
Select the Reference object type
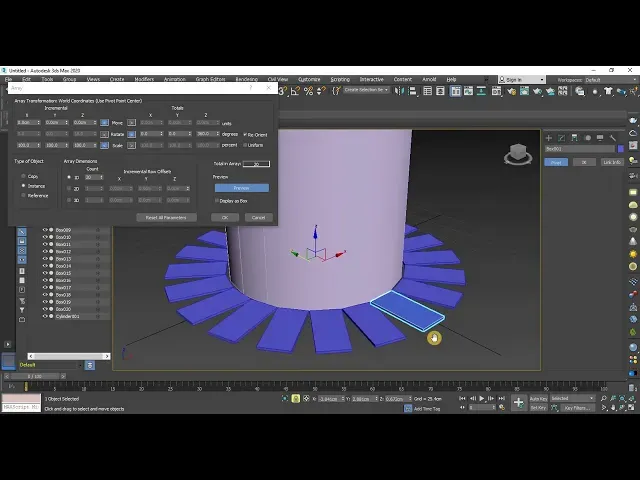[23, 195]
